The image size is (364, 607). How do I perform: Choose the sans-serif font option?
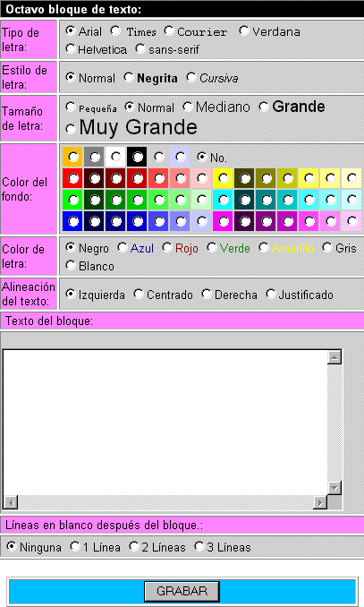click(140, 48)
